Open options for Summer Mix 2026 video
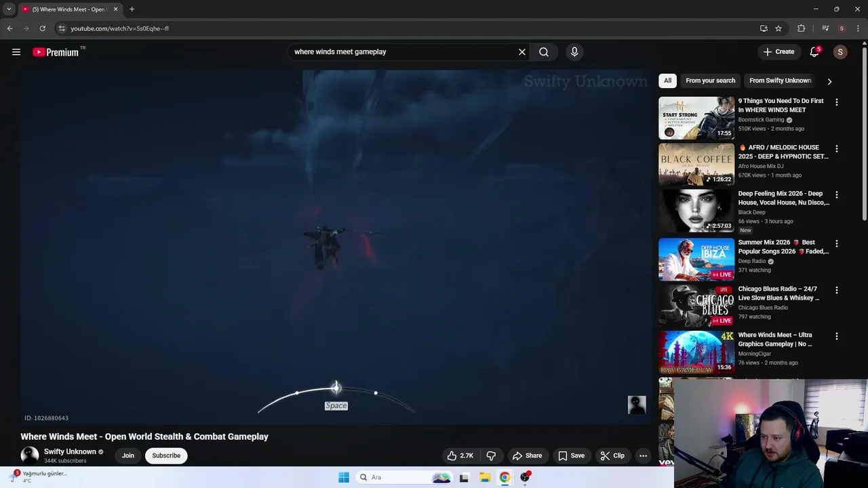This screenshot has width=868, height=488. point(836,243)
